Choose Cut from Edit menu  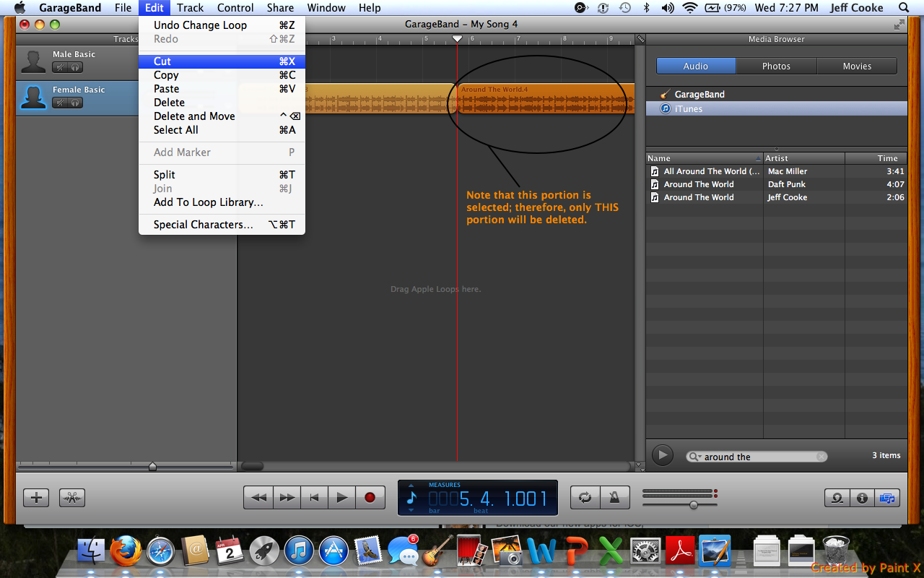[222, 61]
